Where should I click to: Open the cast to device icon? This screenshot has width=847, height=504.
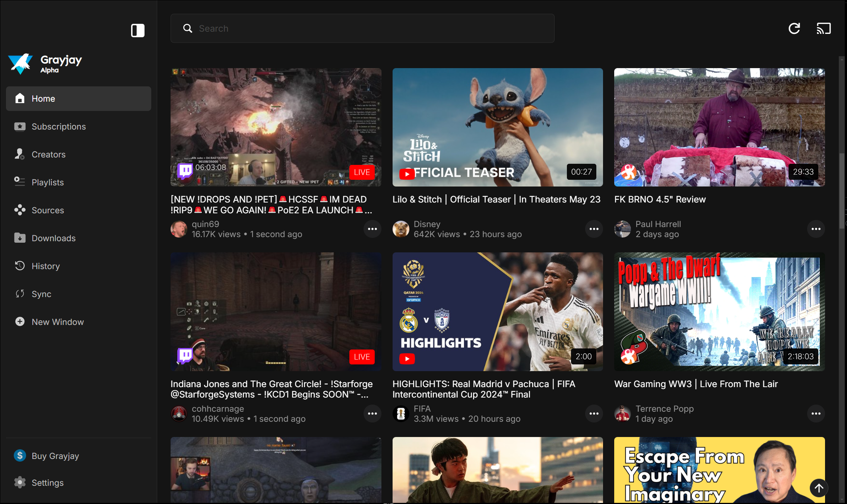coord(824,29)
